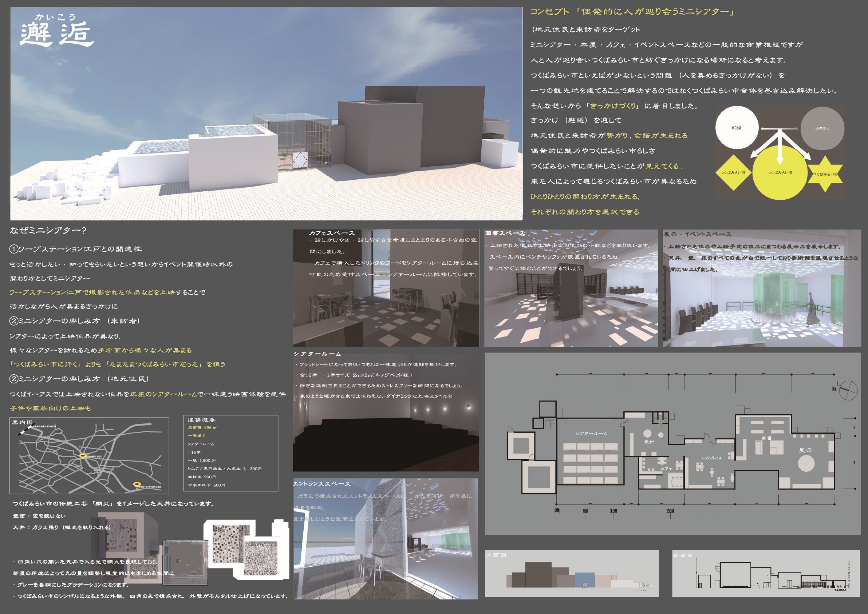Image resolution: width=868 pixels, height=614 pixels.
Task: Click the north compass icon on floor plan
Action: 848,390
